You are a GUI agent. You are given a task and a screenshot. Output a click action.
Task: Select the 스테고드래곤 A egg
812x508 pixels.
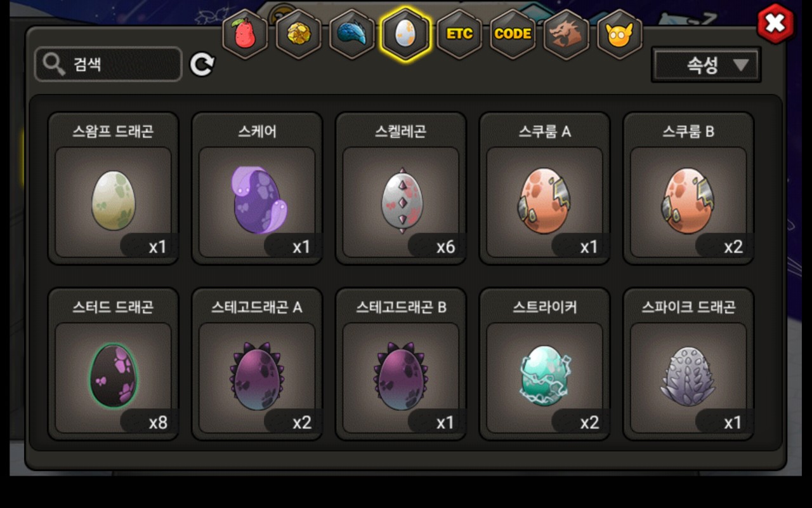(x=257, y=364)
